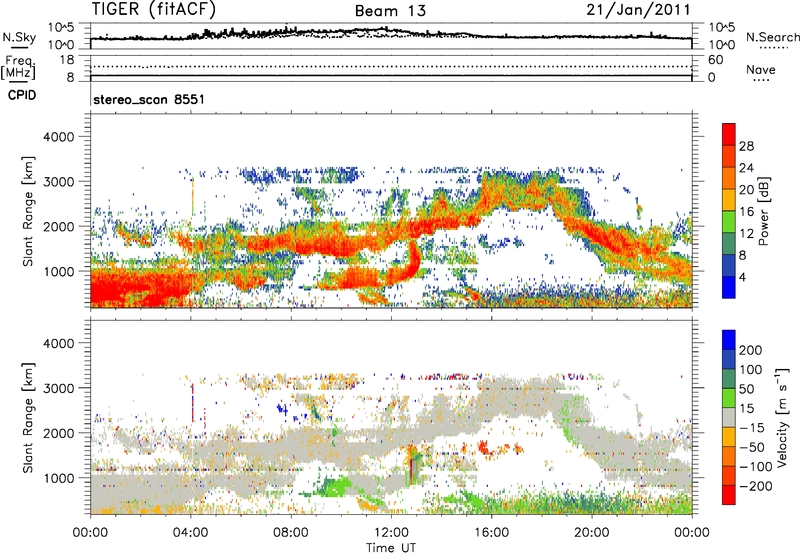This screenshot has height=554, width=800.
Task: Click the bright blue bottom segment of Power colorbar
Action: pyautogui.click(x=729, y=287)
